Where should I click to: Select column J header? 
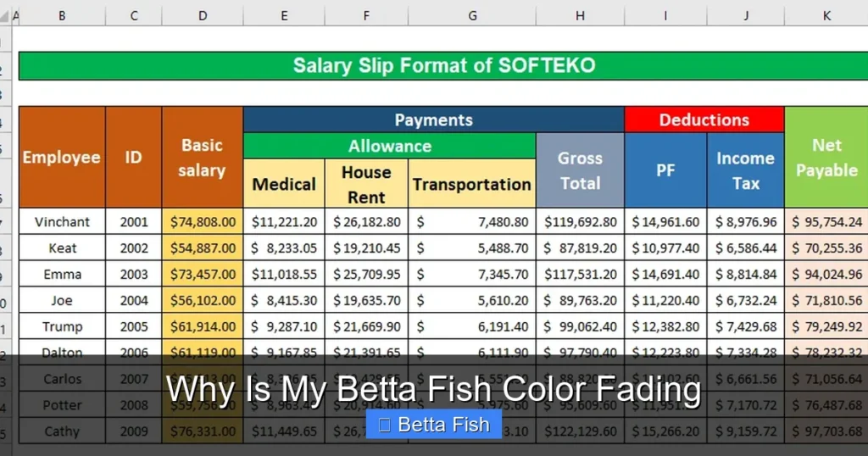tap(746, 16)
